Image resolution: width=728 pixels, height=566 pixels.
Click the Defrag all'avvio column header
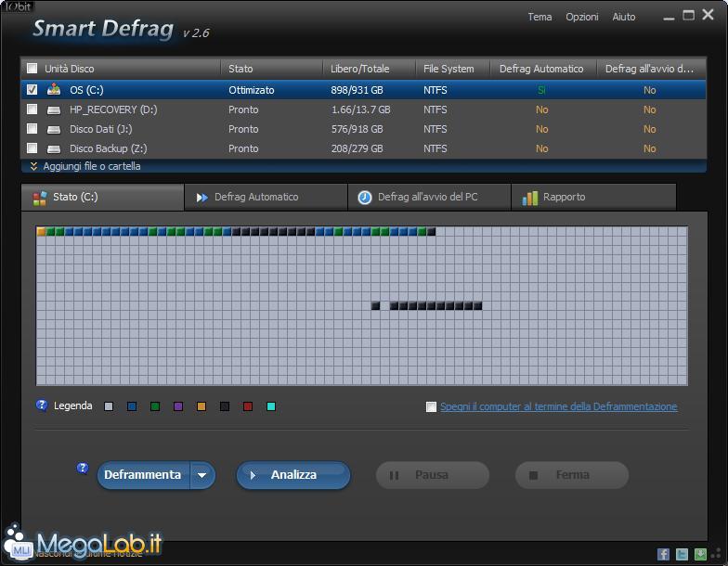651,69
